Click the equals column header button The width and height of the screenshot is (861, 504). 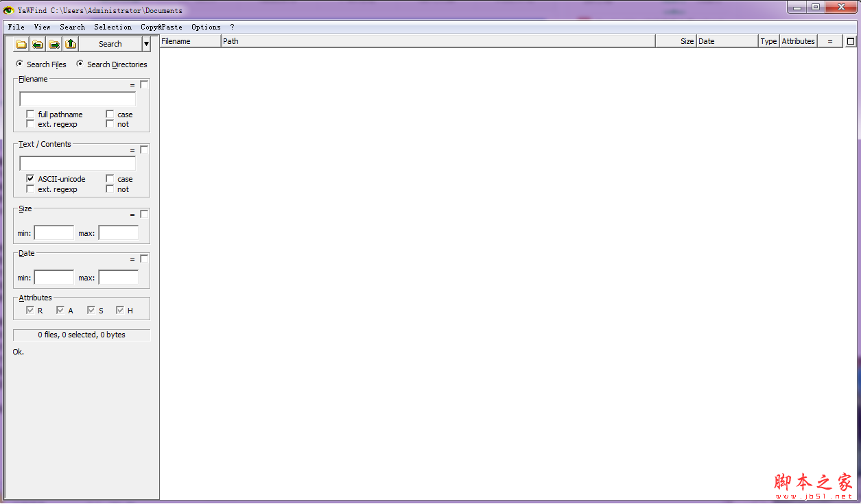point(829,41)
